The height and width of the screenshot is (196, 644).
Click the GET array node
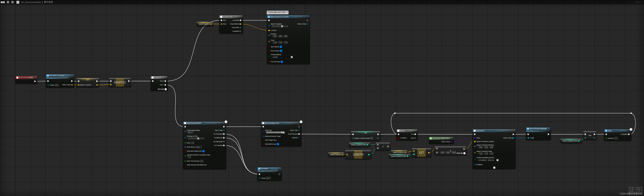click(422, 153)
